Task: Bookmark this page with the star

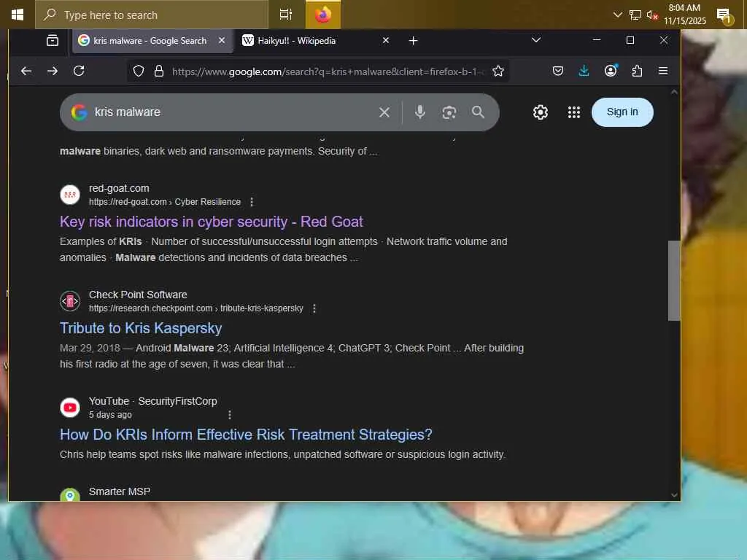Action: pos(498,71)
